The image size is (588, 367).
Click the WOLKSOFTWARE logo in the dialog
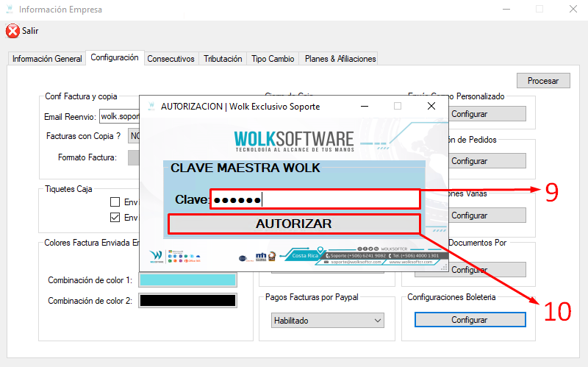click(x=294, y=141)
